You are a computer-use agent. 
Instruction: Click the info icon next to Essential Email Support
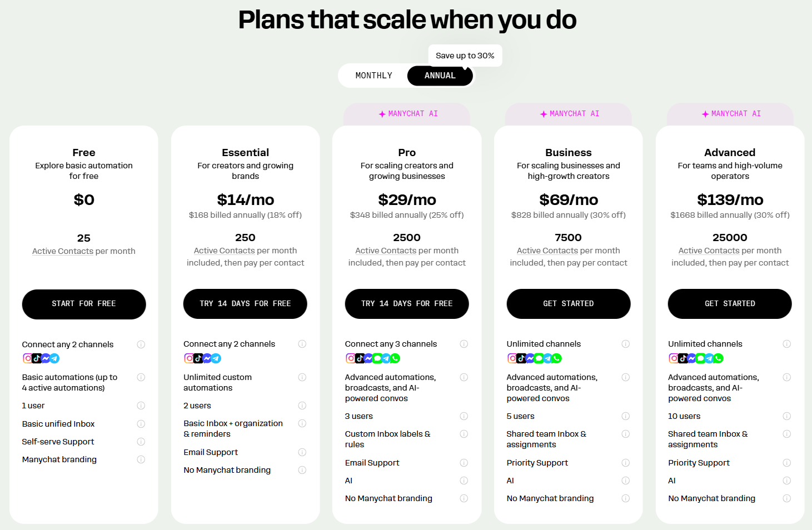(x=302, y=452)
